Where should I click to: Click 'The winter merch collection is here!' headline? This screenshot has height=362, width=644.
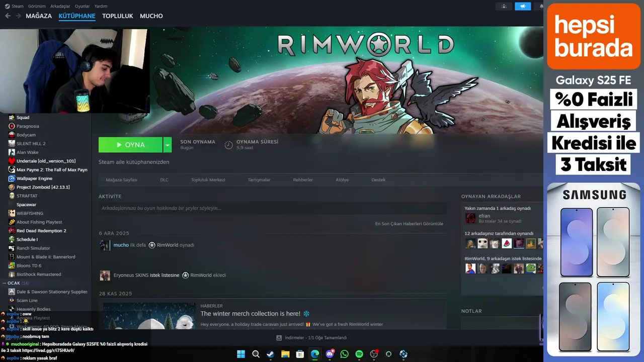click(x=250, y=314)
